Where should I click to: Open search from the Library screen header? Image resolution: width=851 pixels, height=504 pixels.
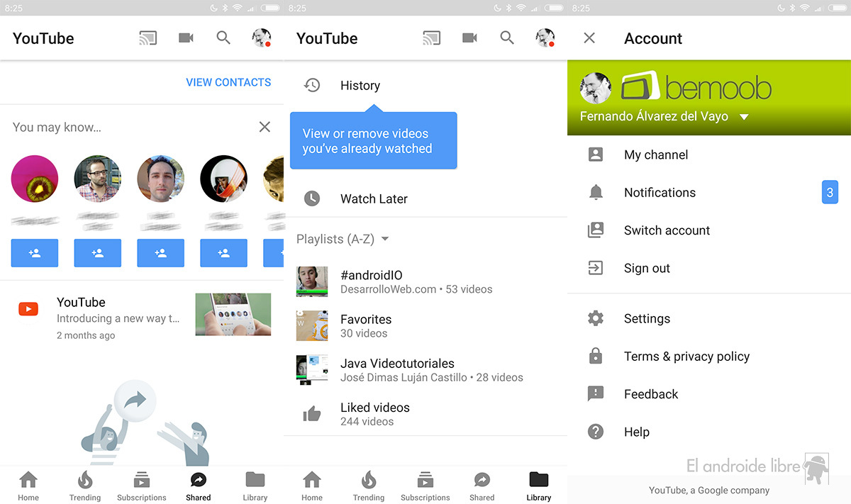[x=507, y=38]
